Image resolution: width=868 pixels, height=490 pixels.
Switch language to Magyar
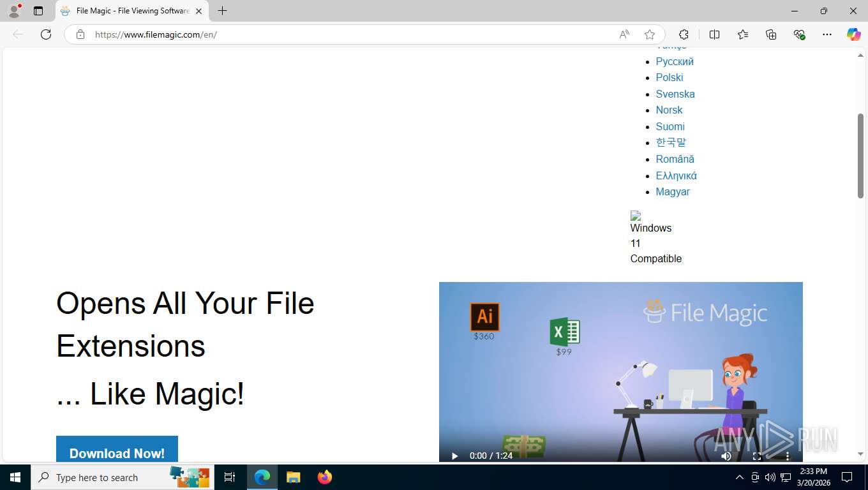pyautogui.click(x=673, y=191)
